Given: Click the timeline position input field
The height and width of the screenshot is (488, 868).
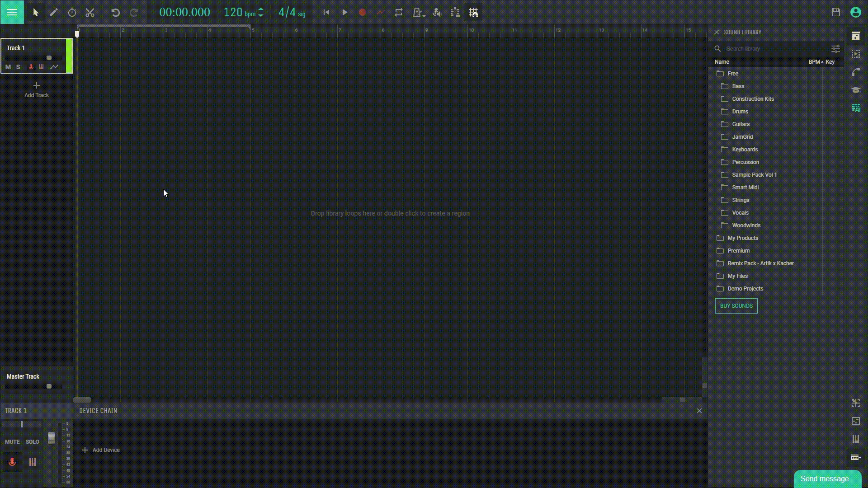Looking at the screenshot, I should (x=185, y=12).
